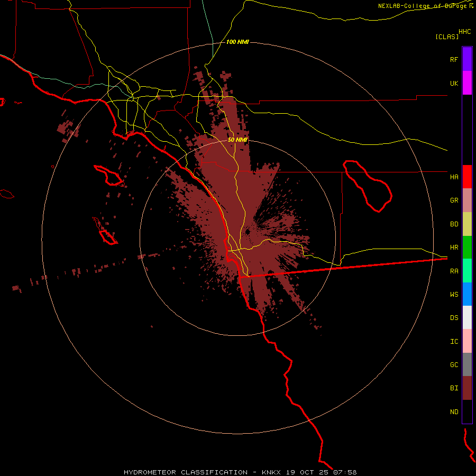Click the GC gray legend swatch

coord(467,364)
